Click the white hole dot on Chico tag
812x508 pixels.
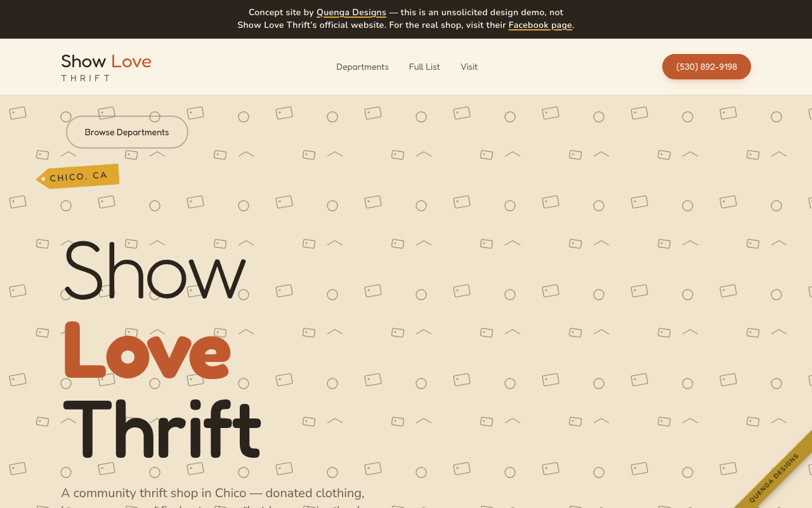point(43,179)
